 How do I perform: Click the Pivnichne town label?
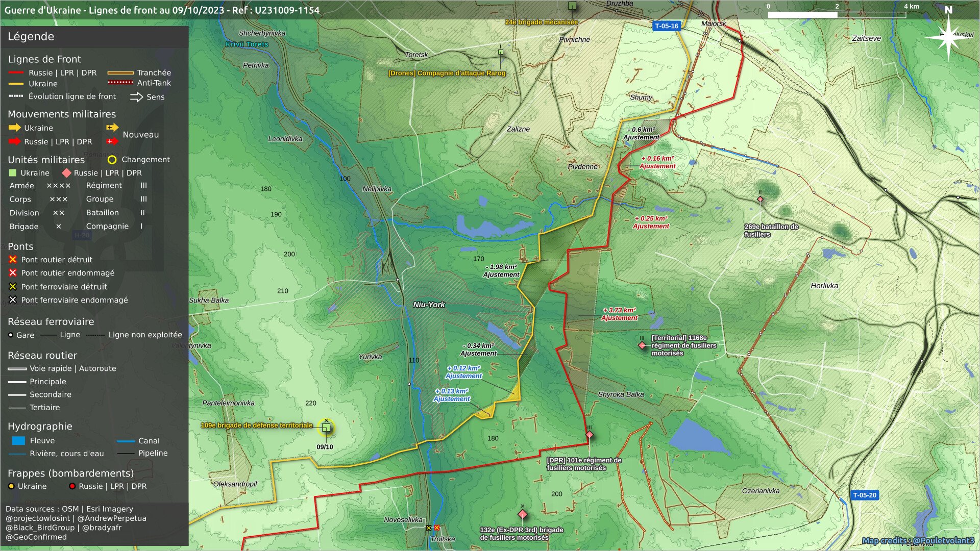(x=574, y=40)
